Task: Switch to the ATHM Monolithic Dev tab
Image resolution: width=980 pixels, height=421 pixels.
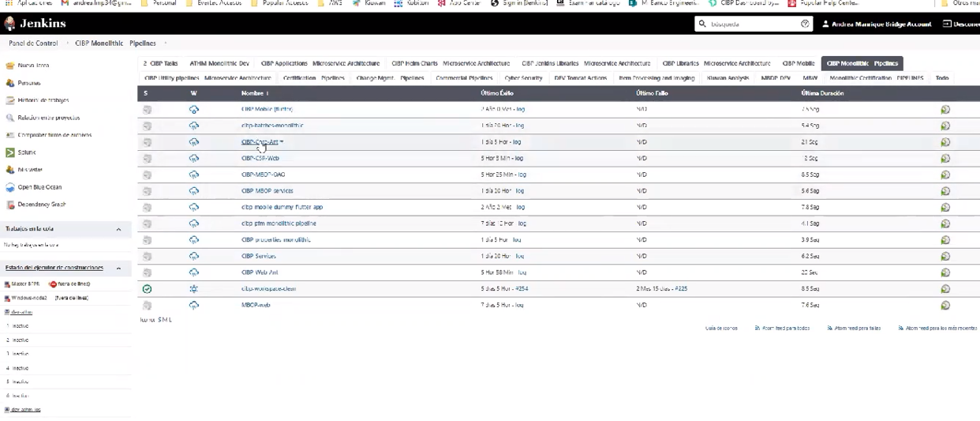Action: tap(219, 63)
